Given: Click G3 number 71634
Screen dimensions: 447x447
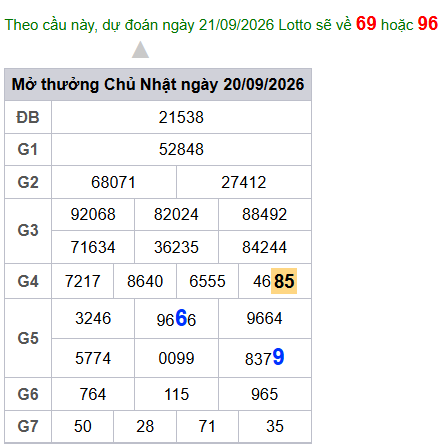Looking at the screenshot, I should 93,247.
